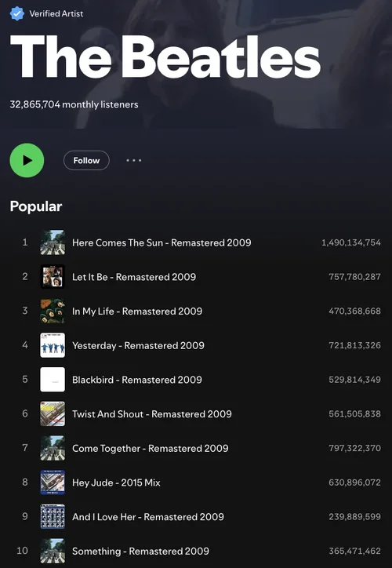Open Here Comes The Sun album cover
The height and width of the screenshot is (568, 392).
tap(53, 242)
